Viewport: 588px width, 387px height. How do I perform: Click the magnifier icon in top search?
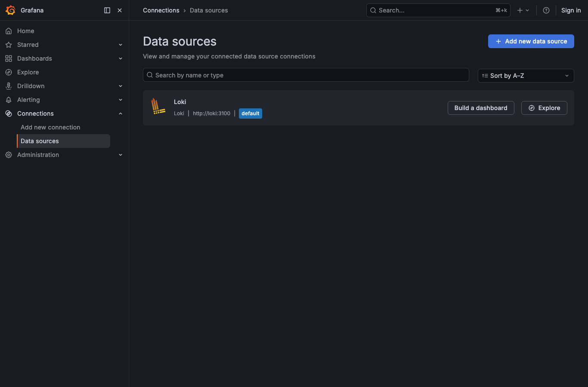[373, 10]
